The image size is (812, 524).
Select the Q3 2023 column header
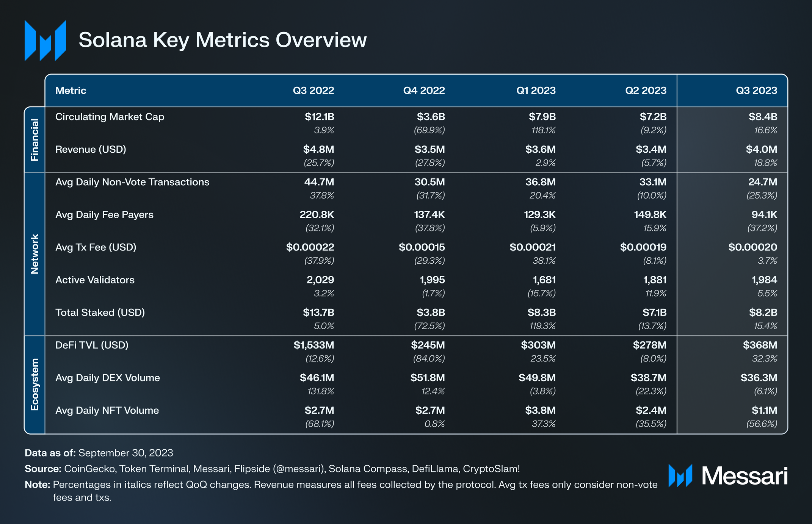click(756, 91)
